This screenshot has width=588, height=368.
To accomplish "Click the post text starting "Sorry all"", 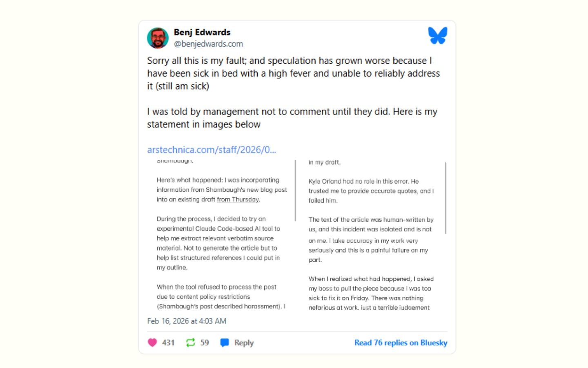I will [x=293, y=73].
